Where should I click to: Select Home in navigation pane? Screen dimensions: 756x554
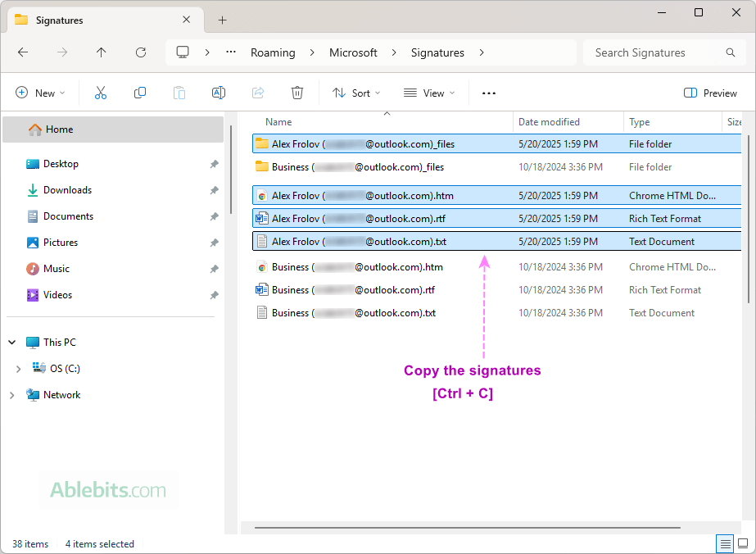(x=113, y=129)
